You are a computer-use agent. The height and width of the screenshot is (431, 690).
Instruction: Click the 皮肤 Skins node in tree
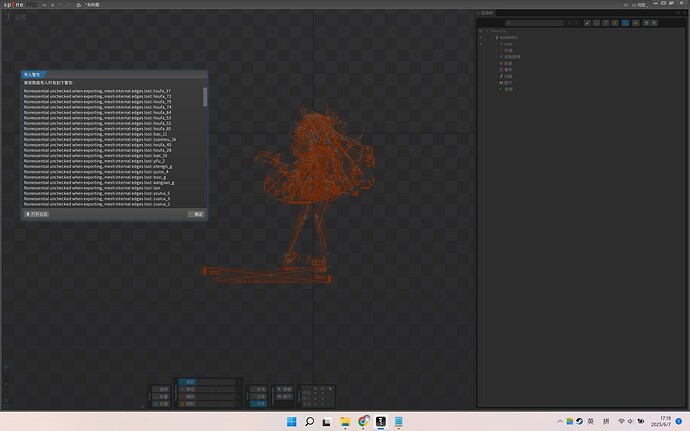click(506, 63)
